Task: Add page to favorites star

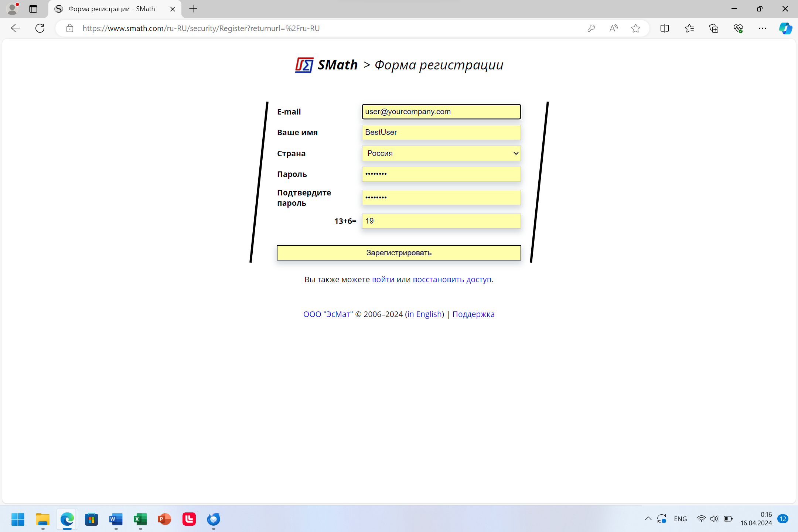Action: coord(635,28)
